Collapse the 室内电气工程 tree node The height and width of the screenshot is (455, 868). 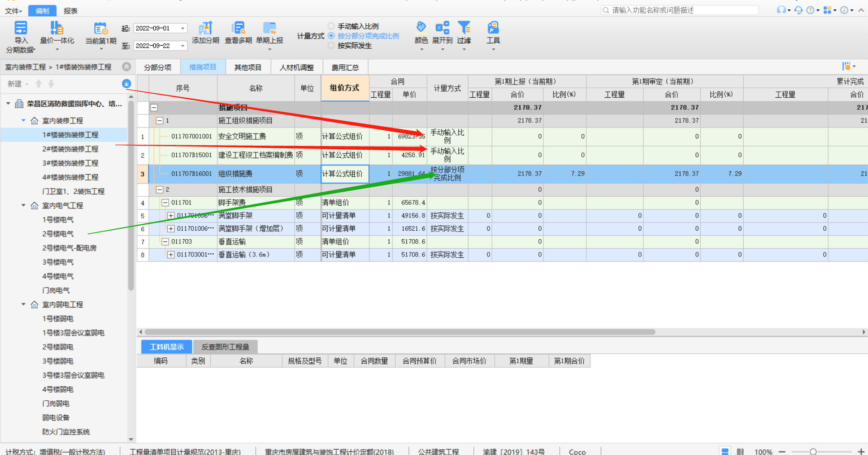[x=24, y=205]
